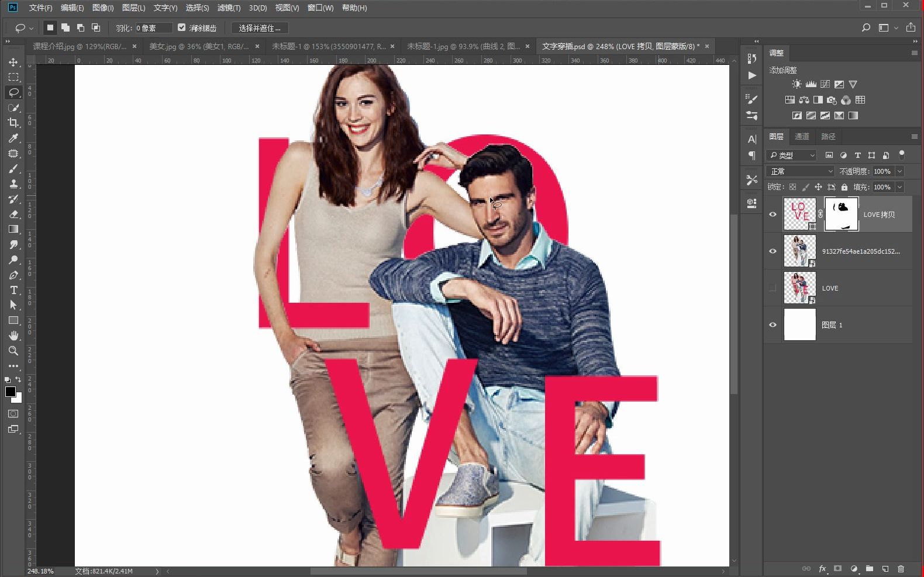
Task: Open the layer filter 类型 dropdown
Action: [x=791, y=155]
